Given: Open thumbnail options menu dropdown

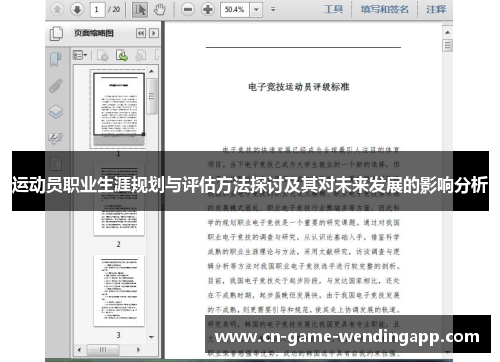Looking at the screenshot, I should coord(80,55).
